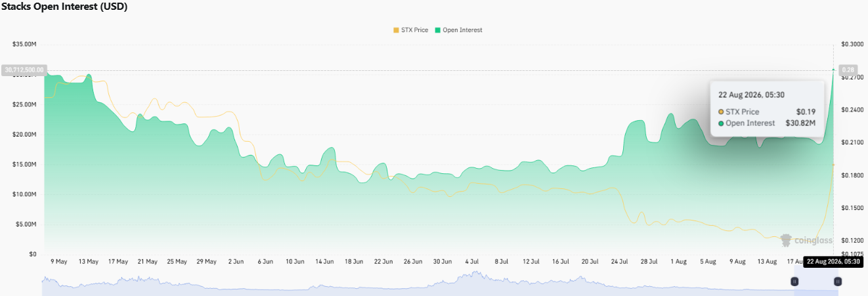Image resolution: width=868 pixels, height=296 pixels.
Task: Grab the right range slider handle
Action: point(838,281)
